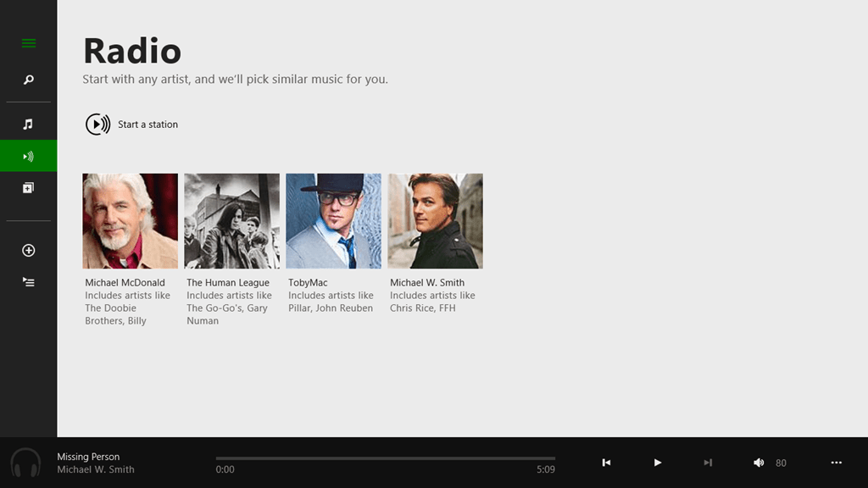Select the Radio sidebar icon

[28, 156]
